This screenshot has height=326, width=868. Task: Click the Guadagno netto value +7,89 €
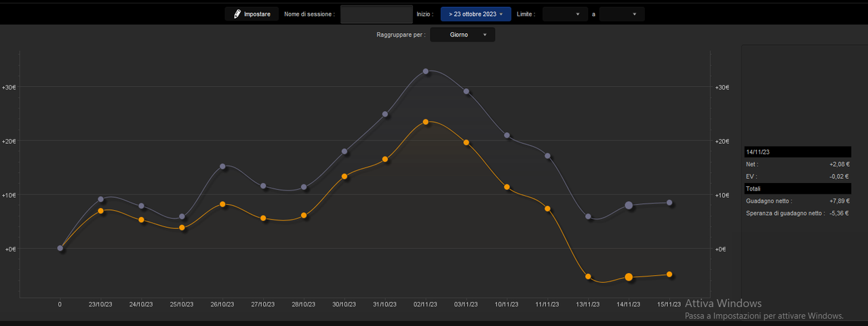(839, 201)
